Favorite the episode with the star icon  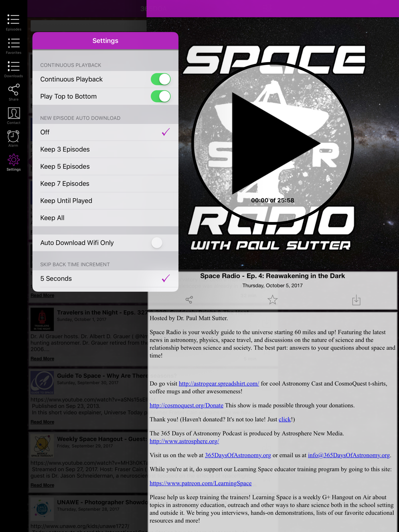click(x=273, y=299)
